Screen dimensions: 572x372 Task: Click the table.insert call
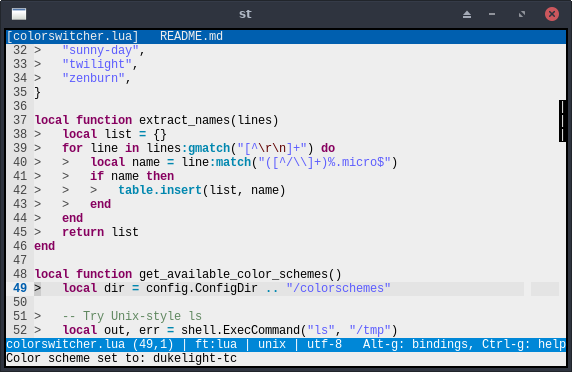coord(160,190)
